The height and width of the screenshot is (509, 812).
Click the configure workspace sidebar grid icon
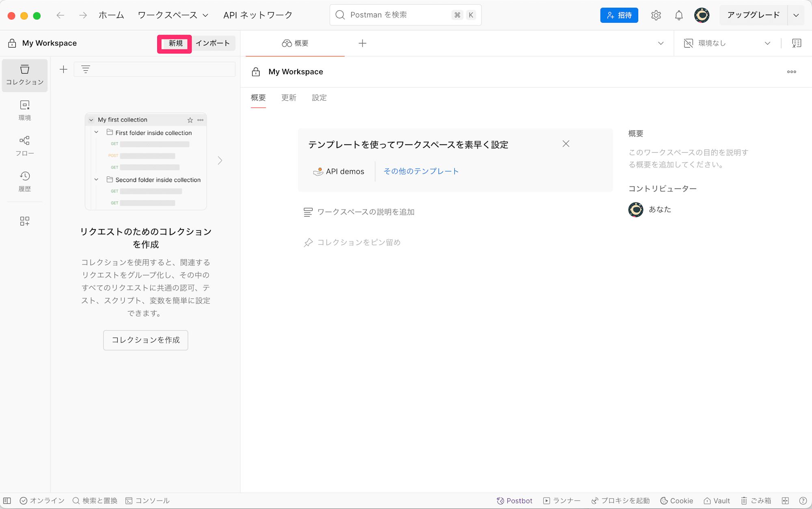(x=25, y=221)
